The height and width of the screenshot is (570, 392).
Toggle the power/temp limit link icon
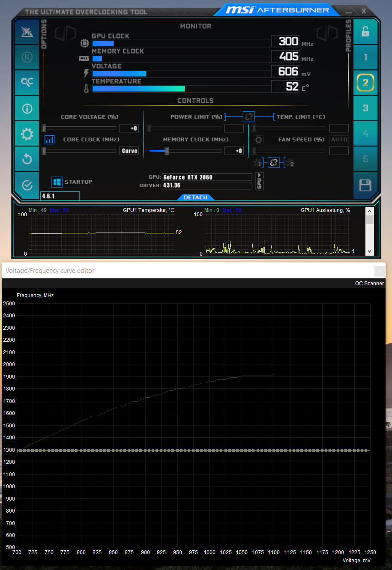(249, 116)
